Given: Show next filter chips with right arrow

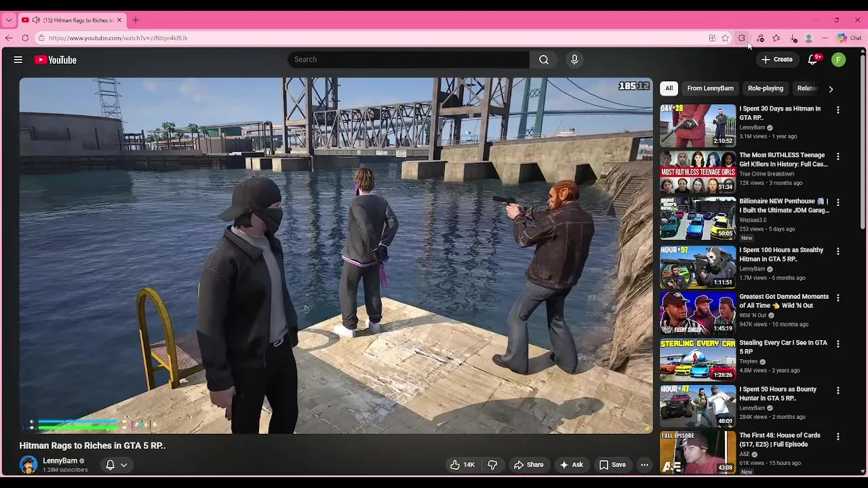Looking at the screenshot, I should 831,89.
